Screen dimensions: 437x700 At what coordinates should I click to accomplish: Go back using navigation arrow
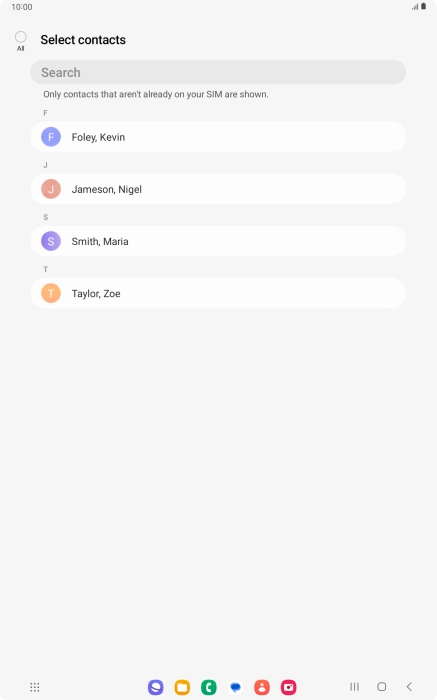(x=409, y=687)
